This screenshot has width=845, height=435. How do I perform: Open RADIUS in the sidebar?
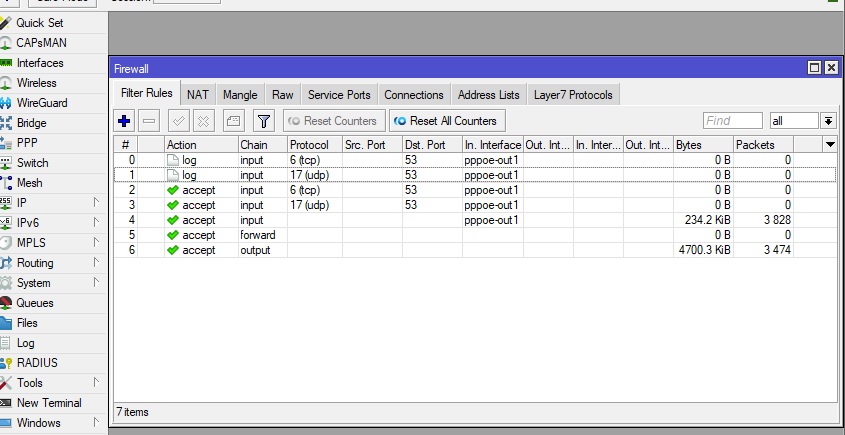37,362
